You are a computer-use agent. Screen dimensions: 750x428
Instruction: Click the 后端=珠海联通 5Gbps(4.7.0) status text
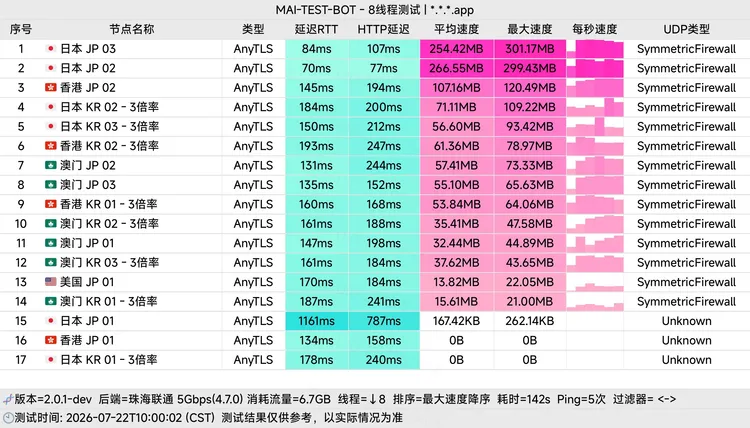point(171,399)
